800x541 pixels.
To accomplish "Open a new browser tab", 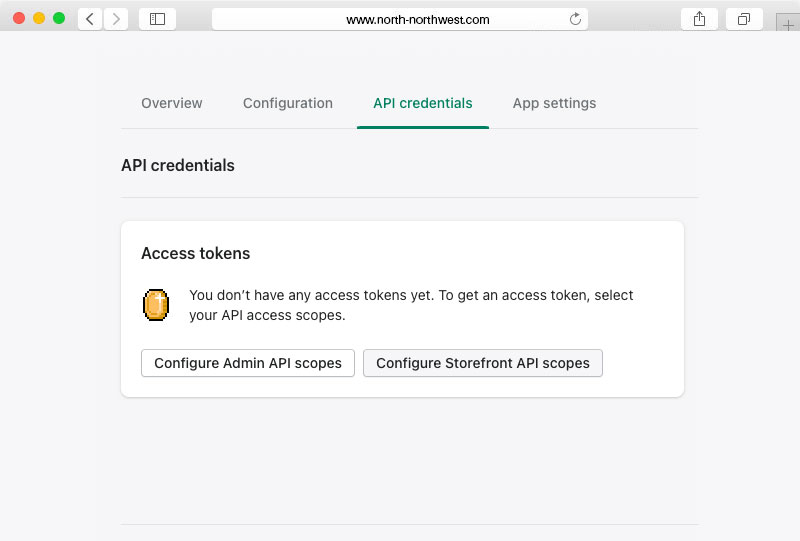I will point(788,26).
